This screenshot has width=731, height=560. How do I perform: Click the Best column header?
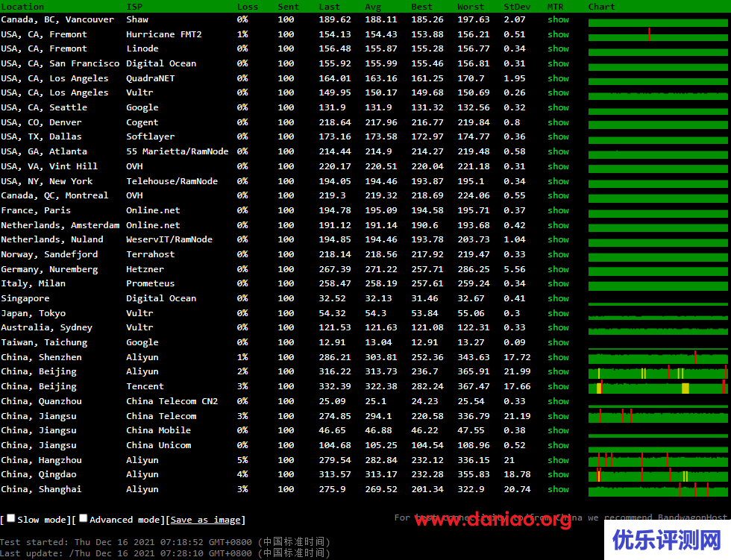coord(421,7)
